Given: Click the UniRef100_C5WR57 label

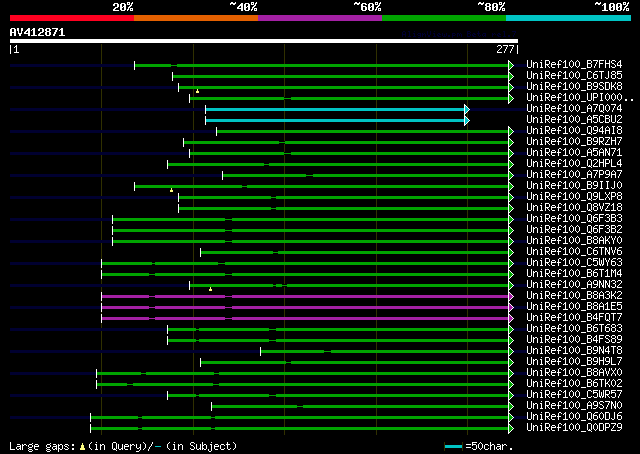Looking at the screenshot, I should [x=574, y=395].
